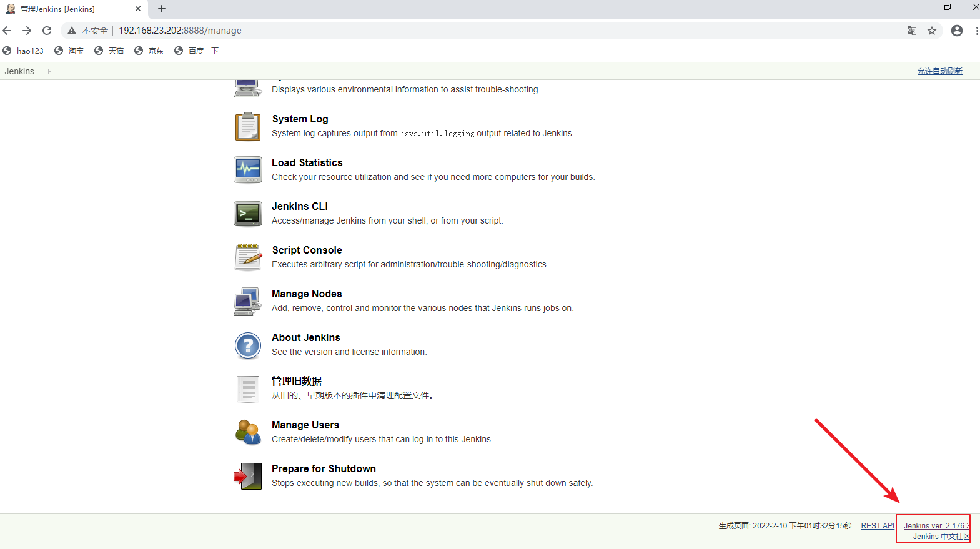Close the 管理Jenkins tab
This screenshot has height=549, width=980.
(x=138, y=9)
